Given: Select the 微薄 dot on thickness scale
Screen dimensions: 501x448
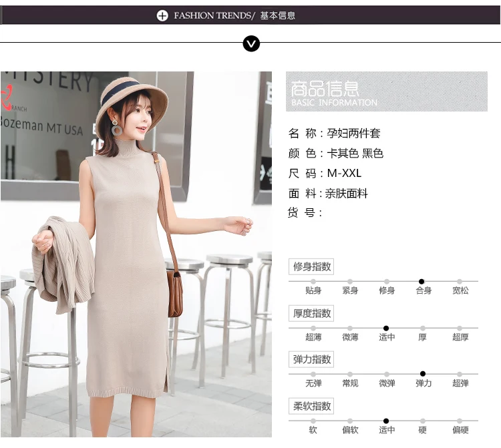Looking at the screenshot, I should coord(350,328).
